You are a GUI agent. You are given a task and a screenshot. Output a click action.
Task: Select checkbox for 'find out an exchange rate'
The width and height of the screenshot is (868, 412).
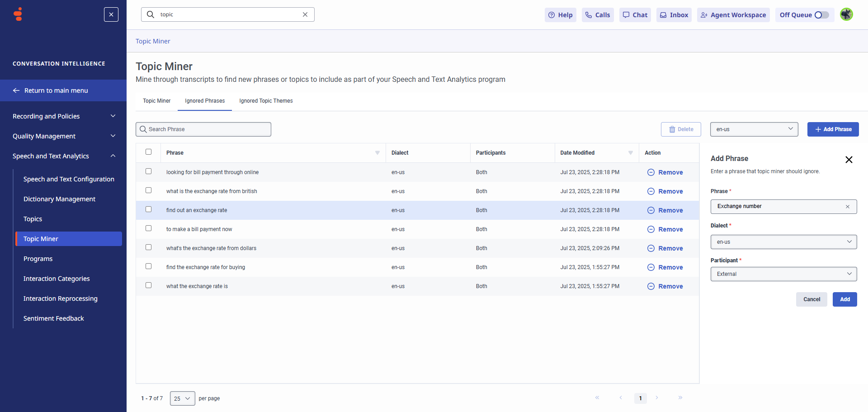tap(148, 209)
